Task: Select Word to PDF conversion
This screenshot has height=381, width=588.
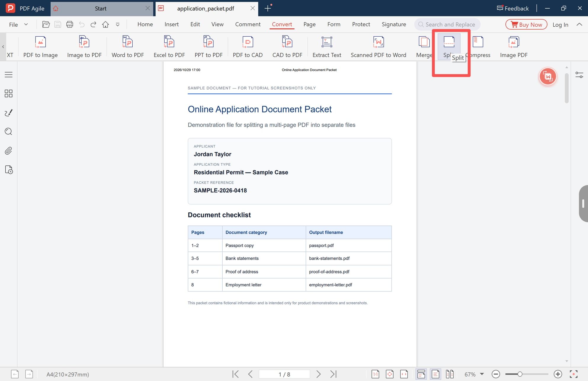Action: tap(128, 47)
